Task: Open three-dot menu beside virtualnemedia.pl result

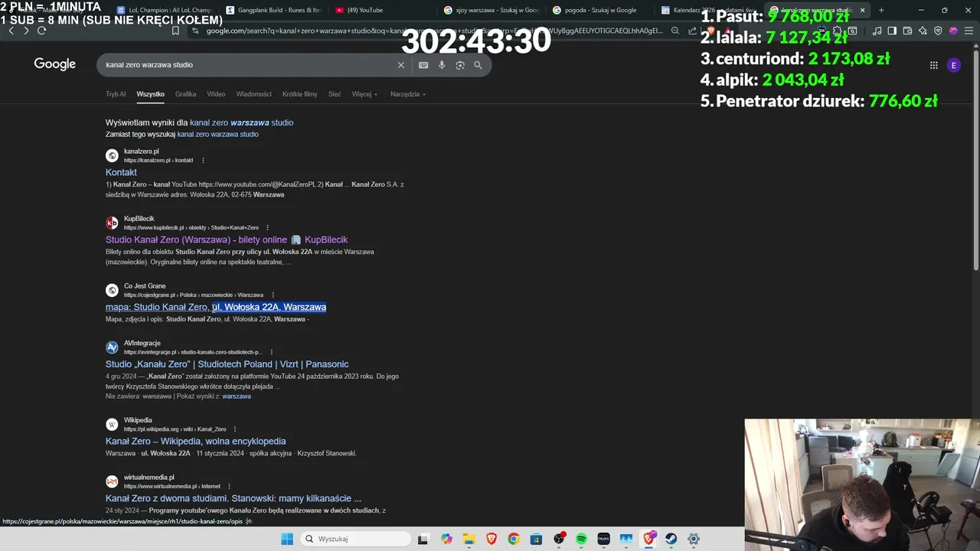Action: point(229,486)
